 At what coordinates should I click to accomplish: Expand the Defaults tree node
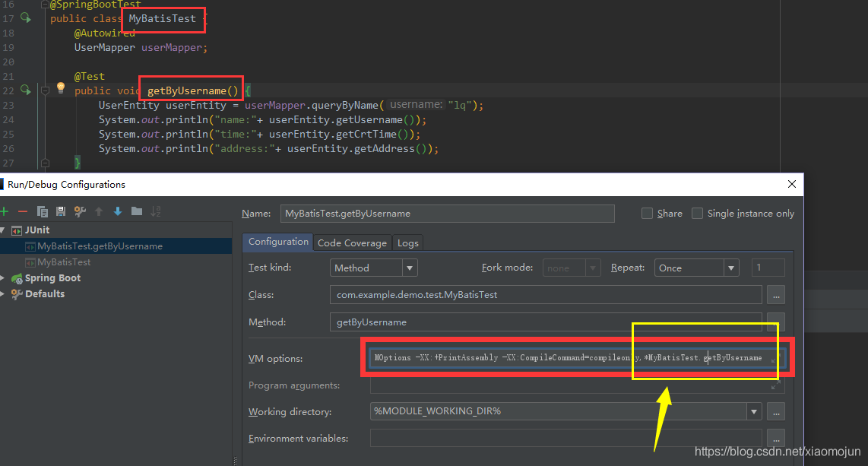[x=3, y=294]
